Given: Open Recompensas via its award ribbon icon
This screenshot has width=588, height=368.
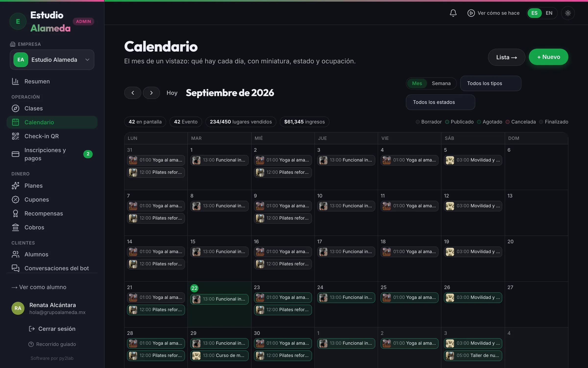Looking at the screenshot, I should pyautogui.click(x=15, y=213).
